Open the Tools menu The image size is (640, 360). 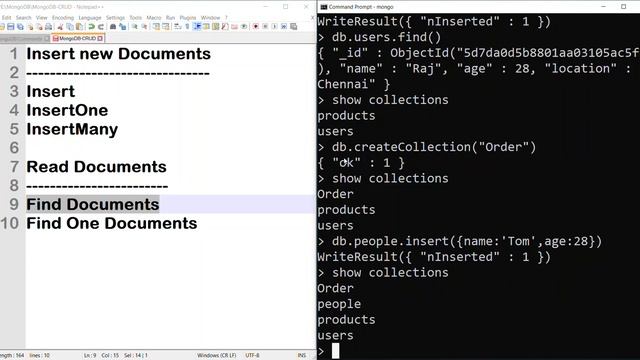pos(136,18)
